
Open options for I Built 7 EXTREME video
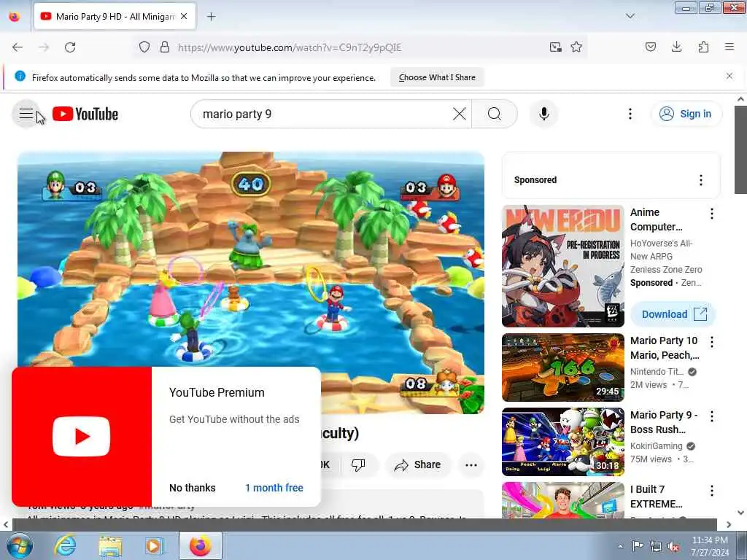pos(712,491)
